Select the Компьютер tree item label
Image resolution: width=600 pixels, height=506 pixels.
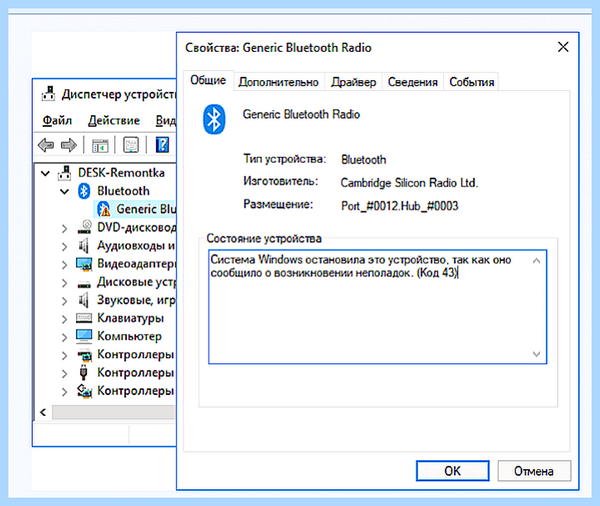point(129,336)
